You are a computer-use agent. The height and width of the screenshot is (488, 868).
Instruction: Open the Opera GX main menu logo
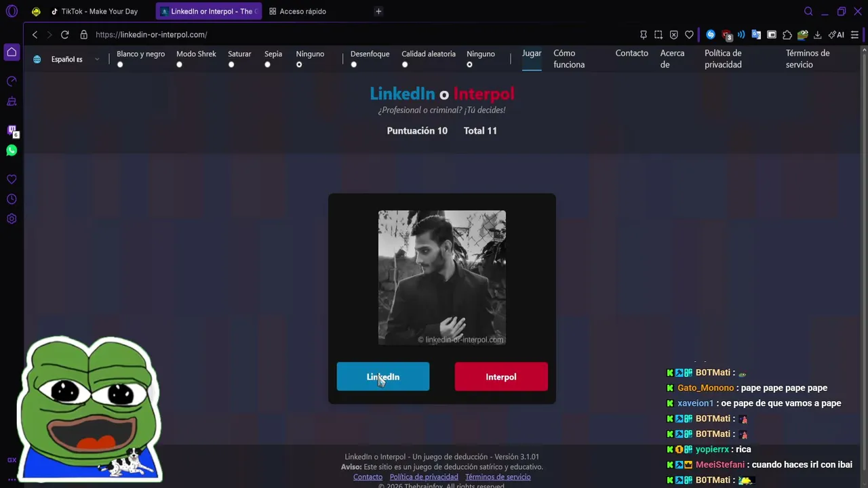click(12, 11)
